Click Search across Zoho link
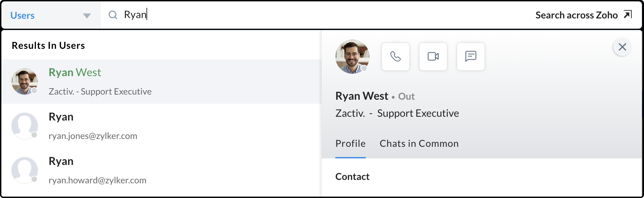Image resolution: width=644 pixels, height=198 pixels. 576,15
